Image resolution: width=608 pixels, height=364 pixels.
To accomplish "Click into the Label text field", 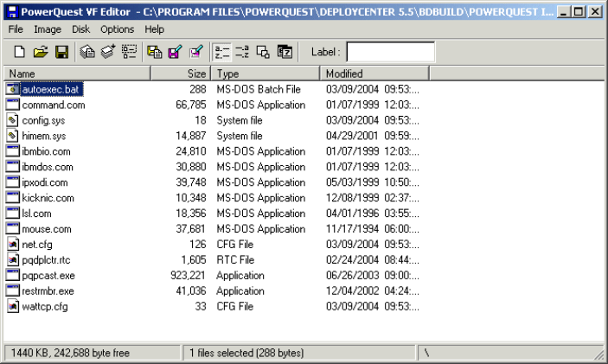I will coord(390,52).
